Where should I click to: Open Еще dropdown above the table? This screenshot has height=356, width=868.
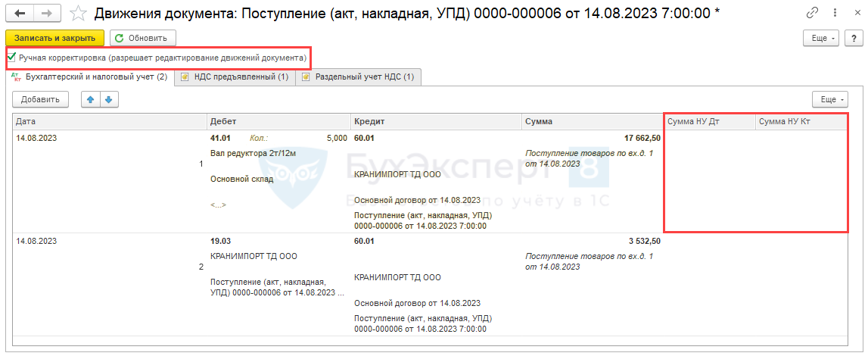(830, 100)
